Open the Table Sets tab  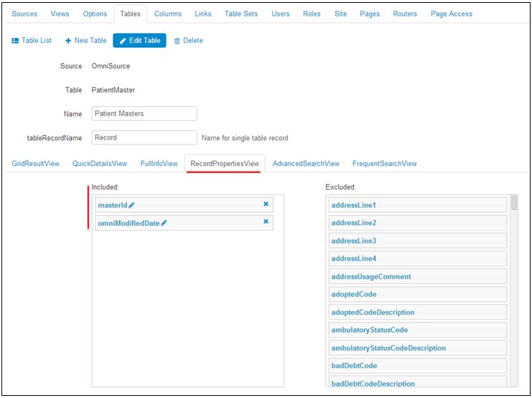tap(240, 14)
